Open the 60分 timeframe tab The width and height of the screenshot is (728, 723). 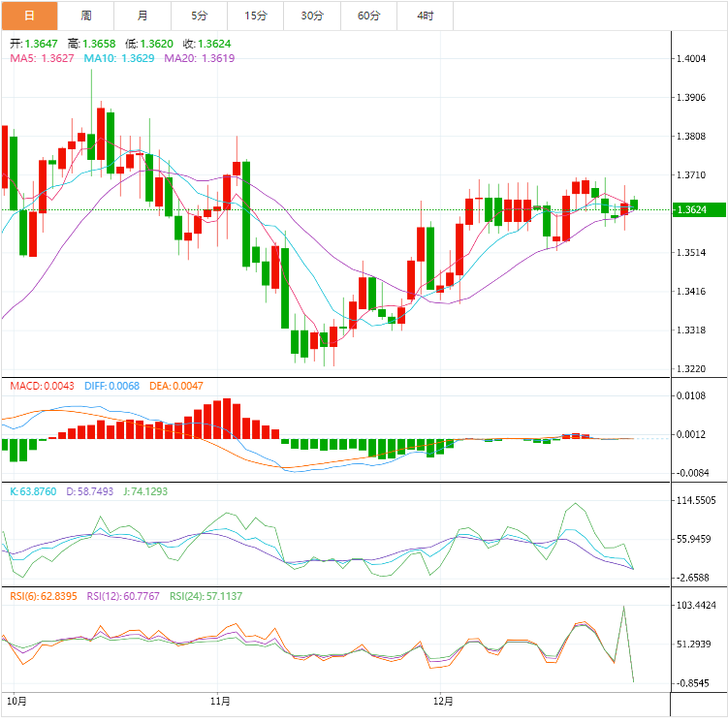pyautogui.click(x=369, y=16)
